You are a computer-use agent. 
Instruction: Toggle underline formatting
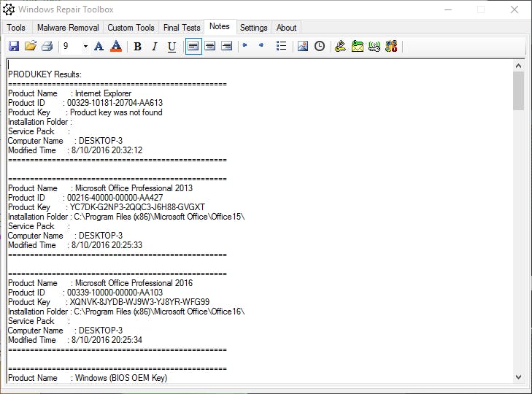(171, 46)
